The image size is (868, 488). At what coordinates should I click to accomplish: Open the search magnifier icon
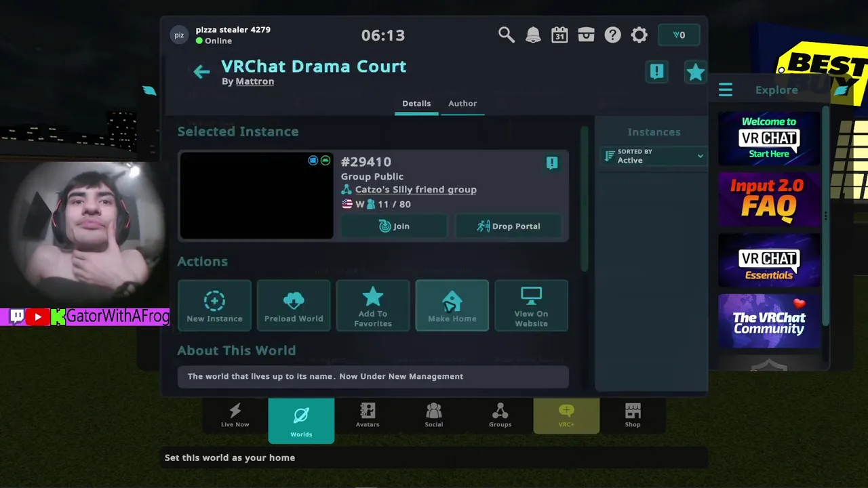pos(506,35)
